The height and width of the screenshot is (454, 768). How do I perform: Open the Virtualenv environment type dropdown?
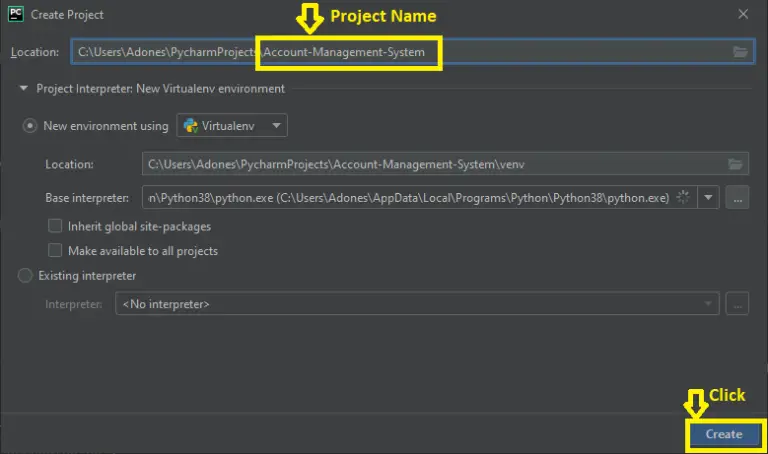[232, 126]
